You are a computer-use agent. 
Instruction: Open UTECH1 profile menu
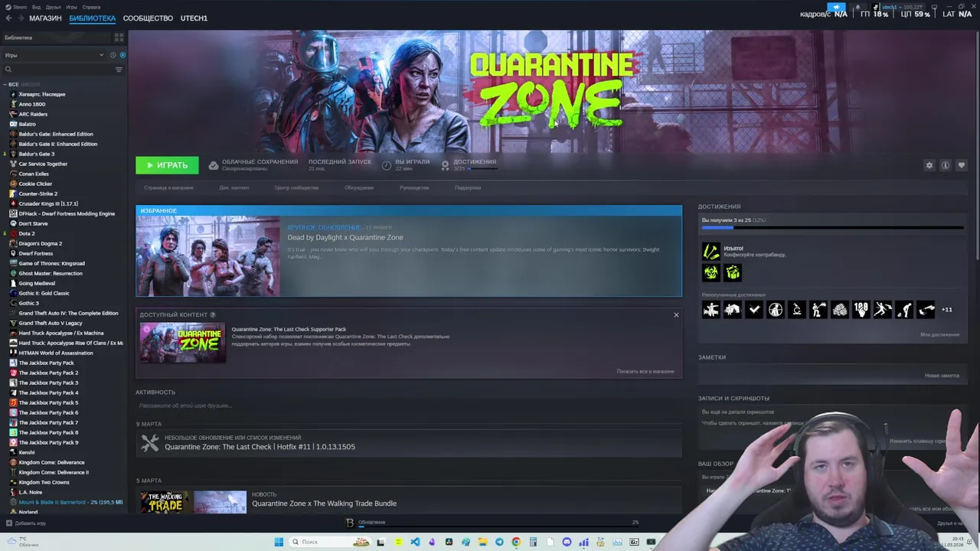pyautogui.click(x=194, y=18)
